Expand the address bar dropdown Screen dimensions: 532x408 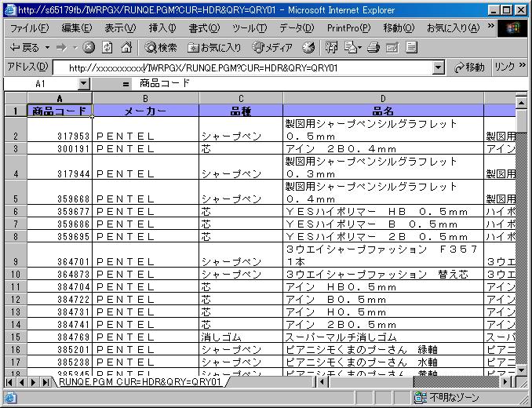(x=438, y=67)
